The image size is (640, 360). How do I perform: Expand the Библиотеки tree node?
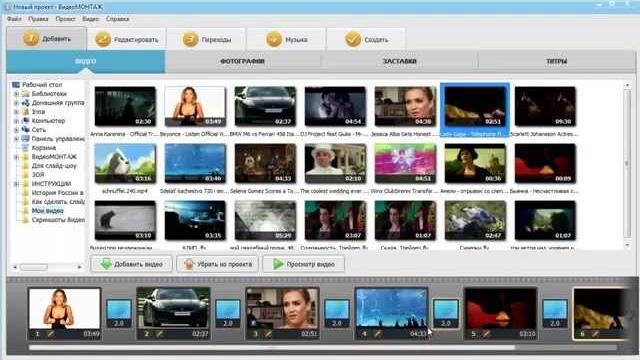[x=16, y=94]
